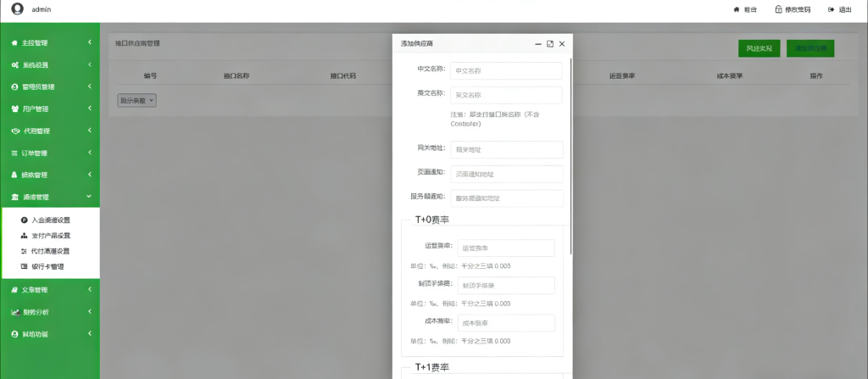This screenshot has width=868, height=379.
Task: Click the 风控实况 green button
Action: 759,49
